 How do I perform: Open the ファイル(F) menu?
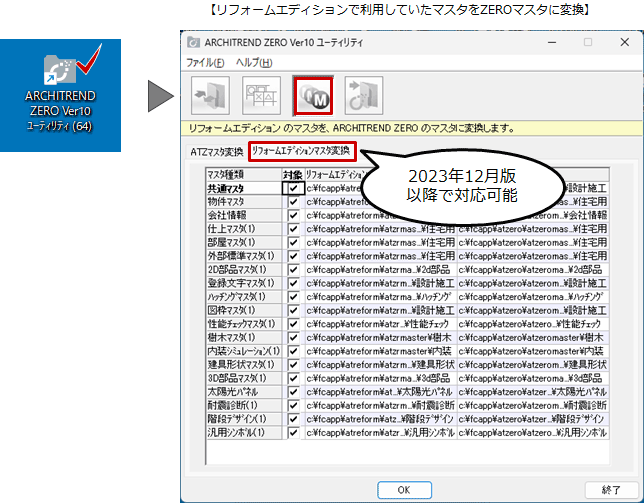tap(205, 62)
